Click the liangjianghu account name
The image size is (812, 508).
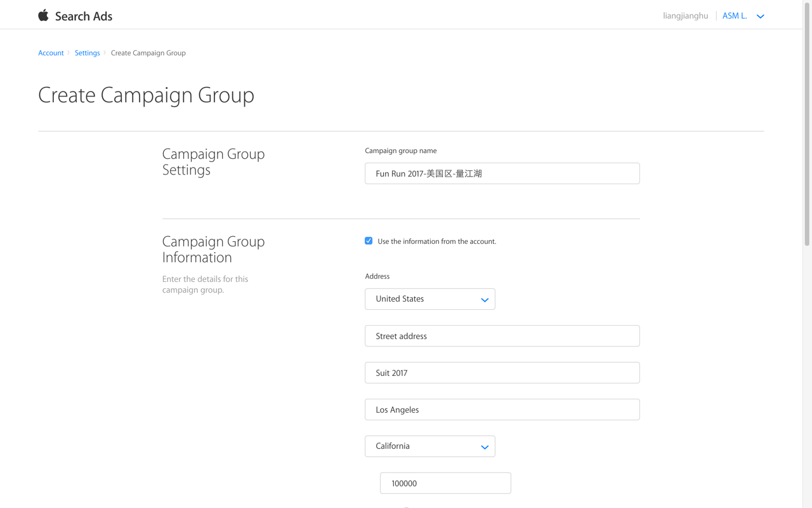click(685, 16)
